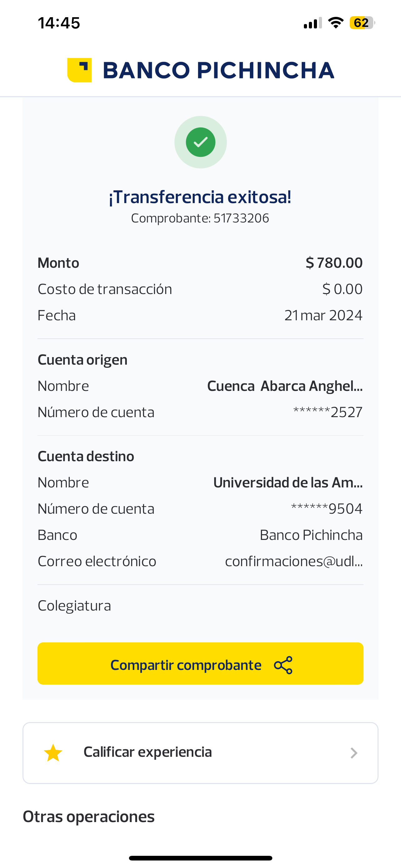Tap the Wi-Fi status icon
Viewport: 401px width, 868px height.
coord(336,23)
